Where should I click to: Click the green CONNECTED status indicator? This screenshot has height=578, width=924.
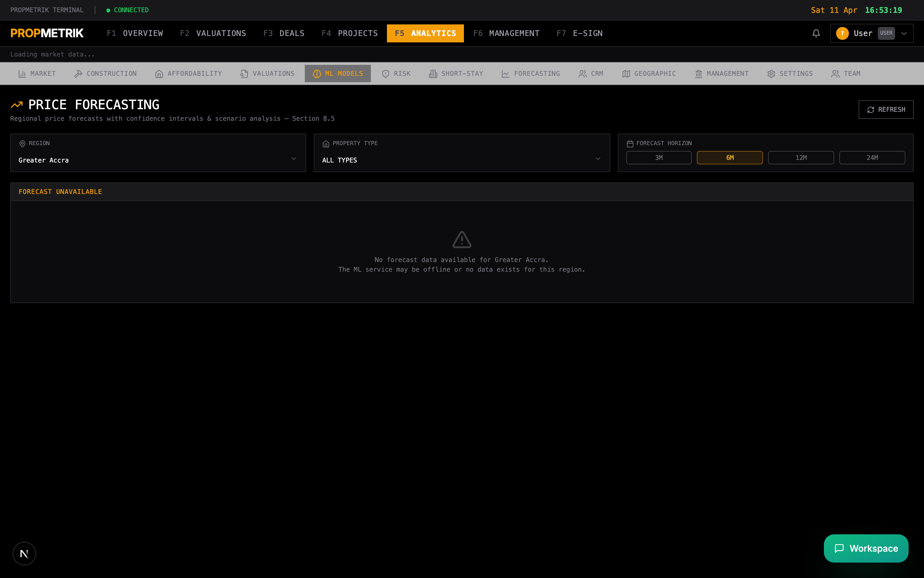click(127, 10)
